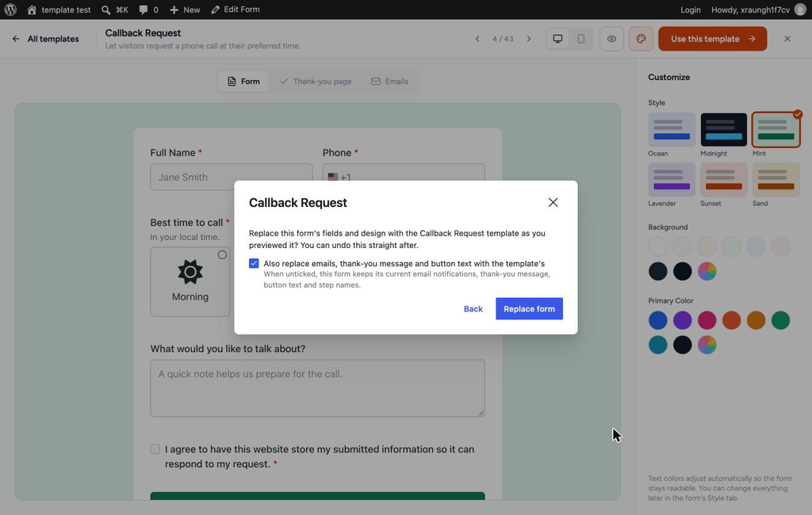Viewport: 812px width, 515px height.
Task: Open New content menu in admin bar
Action: 185,10
